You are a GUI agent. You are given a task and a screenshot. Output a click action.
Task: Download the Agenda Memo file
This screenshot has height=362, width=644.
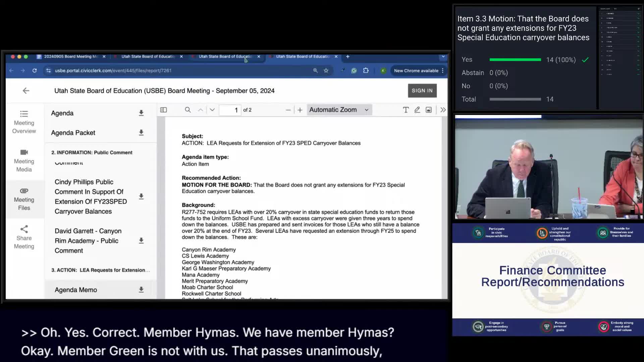click(x=141, y=290)
